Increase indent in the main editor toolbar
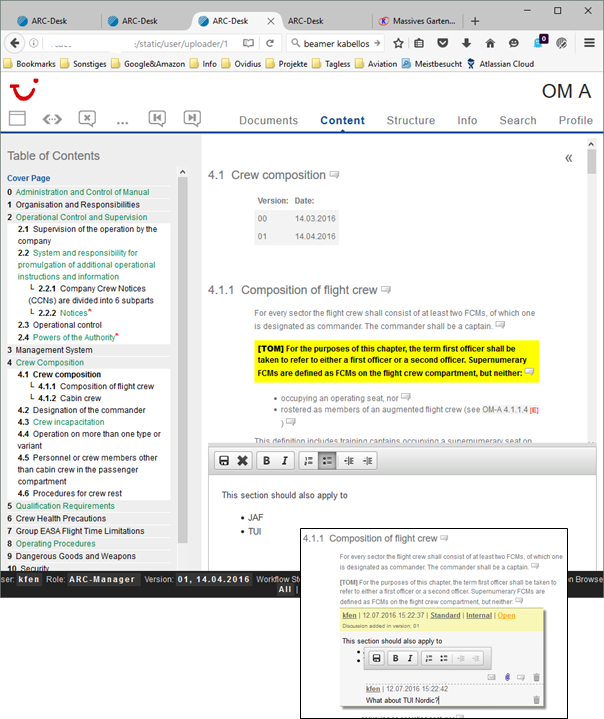 point(367,461)
